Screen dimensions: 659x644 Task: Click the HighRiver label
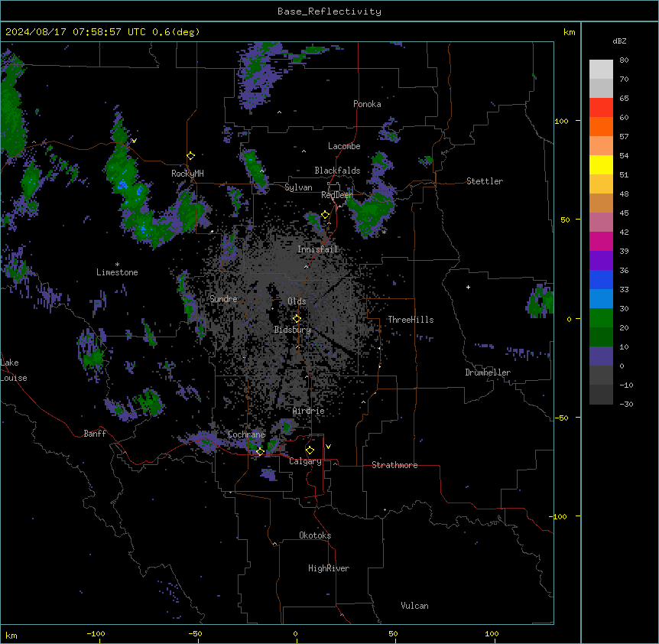(329, 568)
